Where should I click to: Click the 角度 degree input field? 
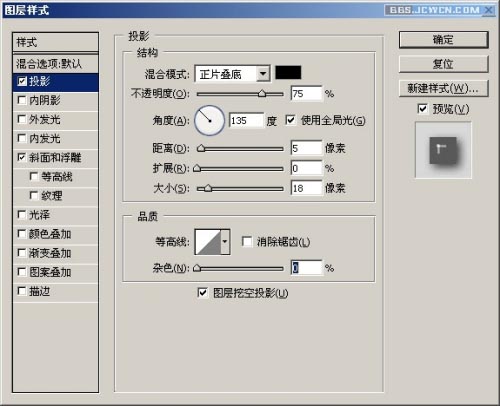click(246, 121)
